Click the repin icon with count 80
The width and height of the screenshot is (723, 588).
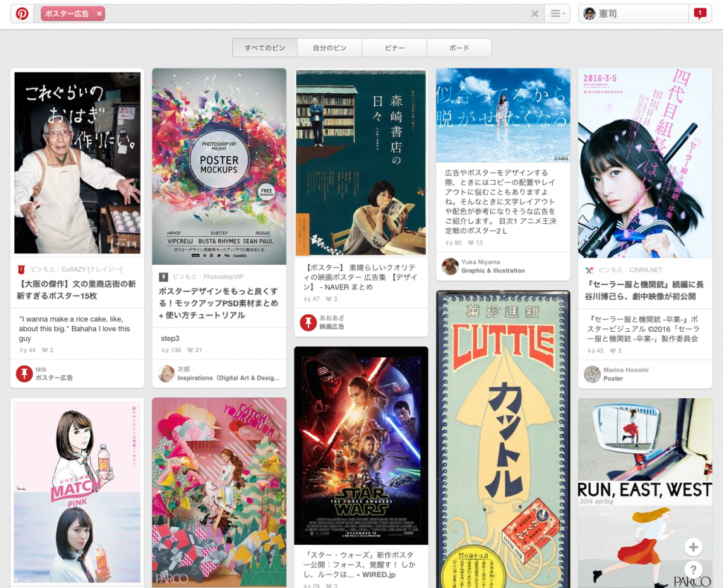[448, 244]
